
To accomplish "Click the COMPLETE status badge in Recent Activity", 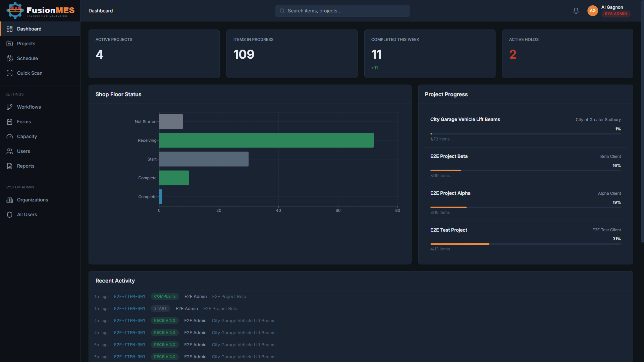I will pos(165,296).
